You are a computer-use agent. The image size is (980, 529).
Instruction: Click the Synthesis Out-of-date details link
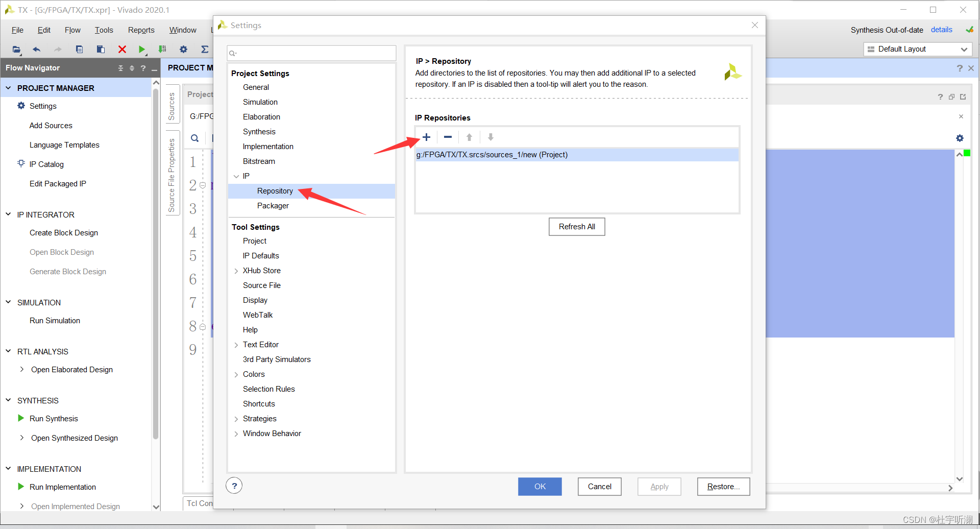(941, 30)
